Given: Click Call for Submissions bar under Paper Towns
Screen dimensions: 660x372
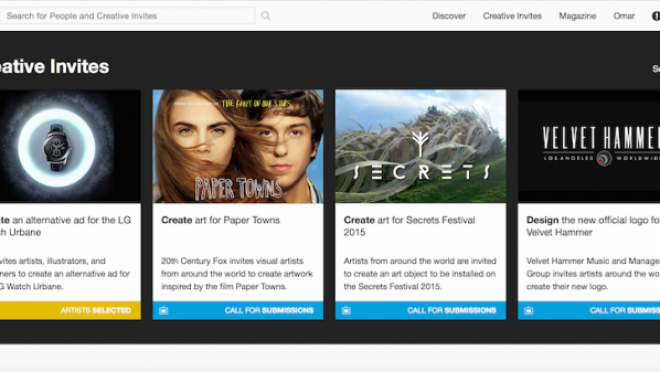Looking at the screenshot, I should point(238,311).
